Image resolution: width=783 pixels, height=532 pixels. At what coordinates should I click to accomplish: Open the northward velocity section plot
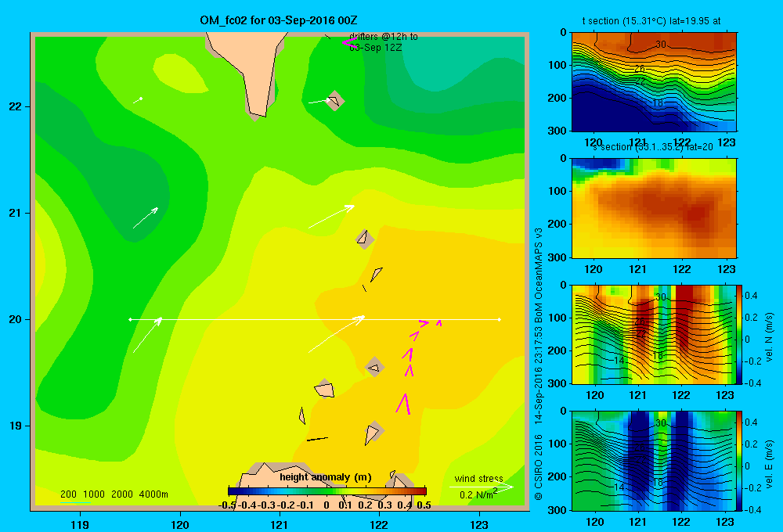click(654, 334)
